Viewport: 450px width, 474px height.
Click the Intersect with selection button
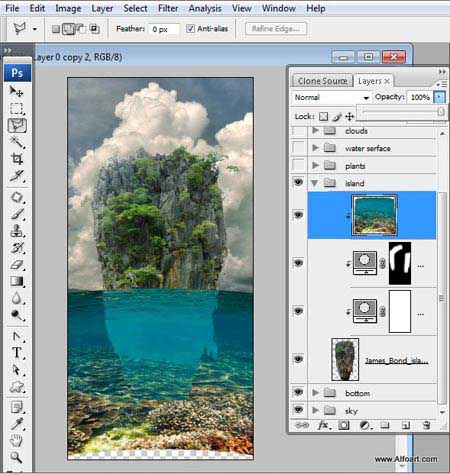[95, 29]
